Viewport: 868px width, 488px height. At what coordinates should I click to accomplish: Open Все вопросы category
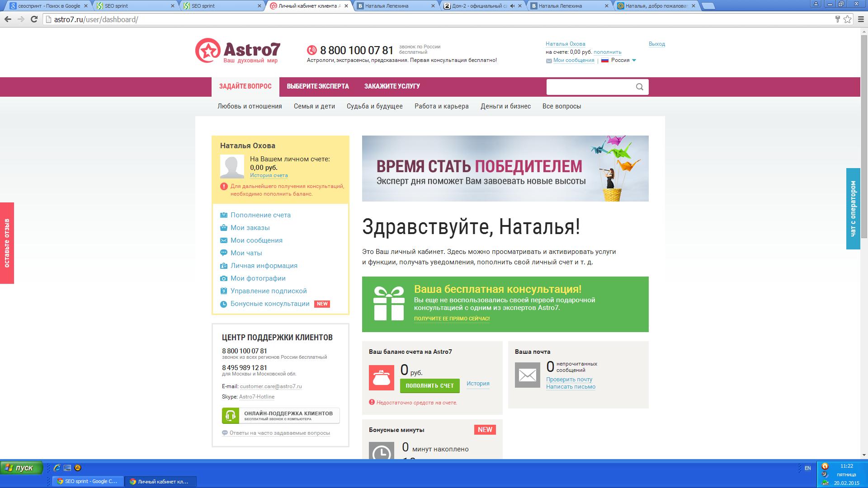[x=561, y=106]
